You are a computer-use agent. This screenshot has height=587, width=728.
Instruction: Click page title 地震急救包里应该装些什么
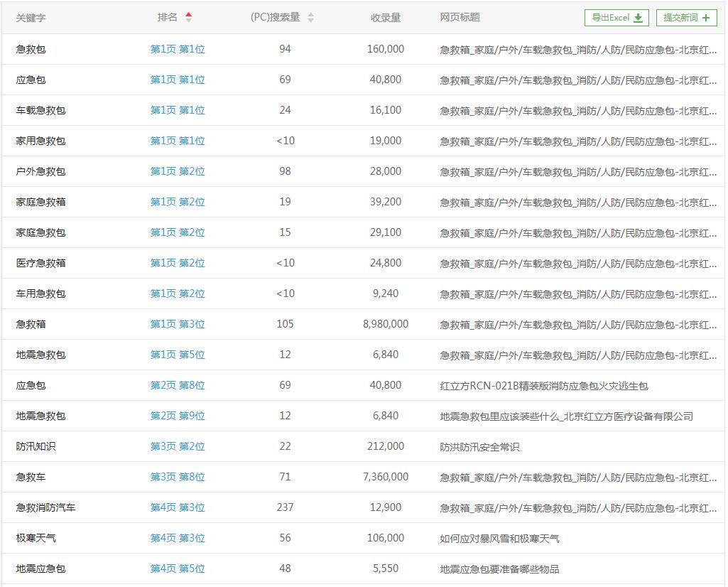566,416
